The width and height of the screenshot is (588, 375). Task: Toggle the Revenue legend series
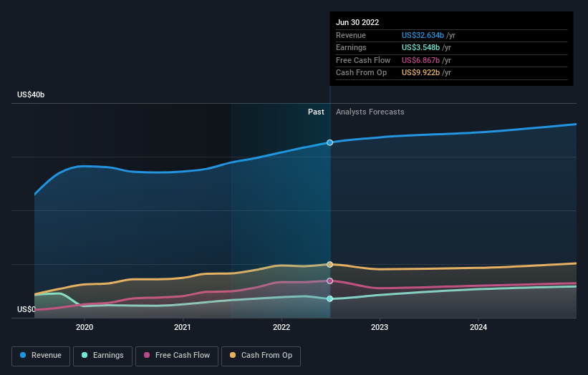tap(41, 356)
